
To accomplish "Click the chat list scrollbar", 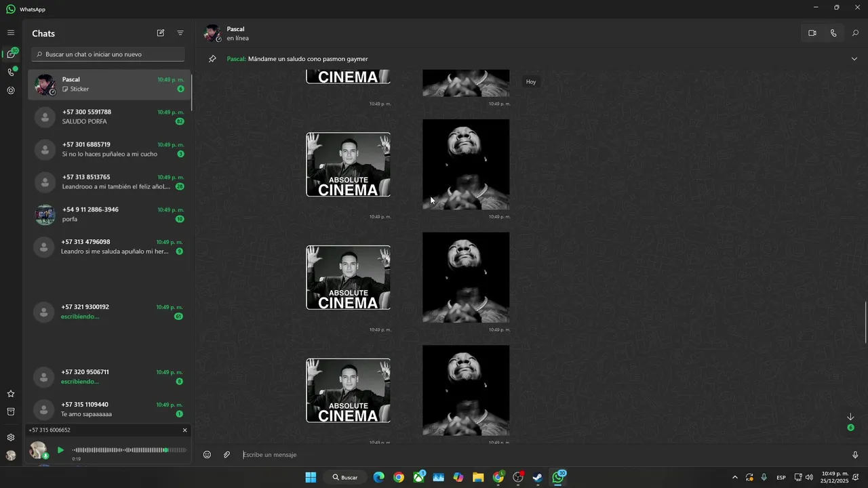I will 191,92.
